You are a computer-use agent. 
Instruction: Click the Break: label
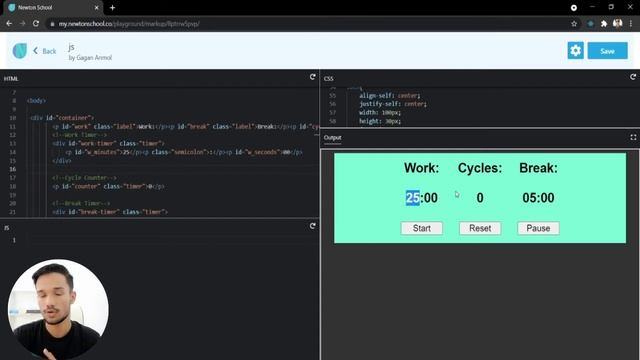(538, 168)
